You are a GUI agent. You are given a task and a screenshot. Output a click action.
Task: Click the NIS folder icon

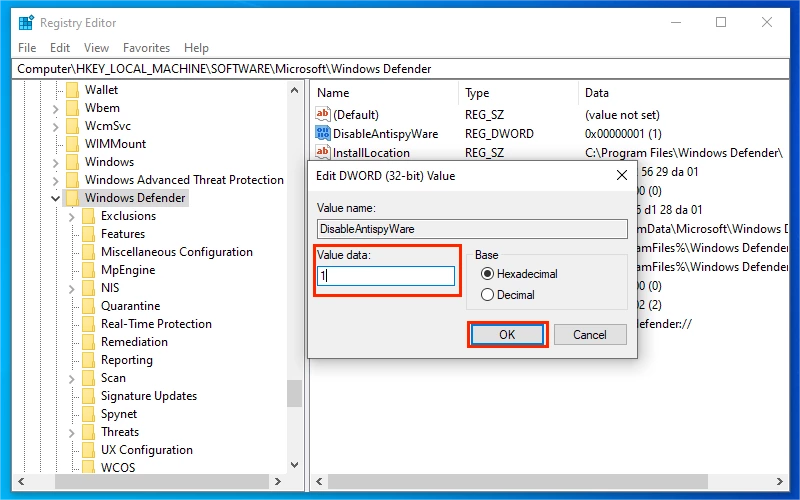click(x=89, y=288)
